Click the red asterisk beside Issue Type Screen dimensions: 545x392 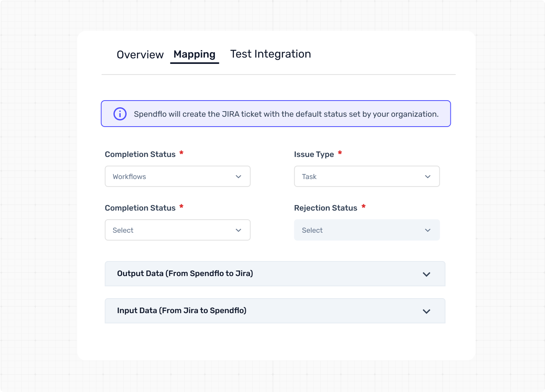340,153
